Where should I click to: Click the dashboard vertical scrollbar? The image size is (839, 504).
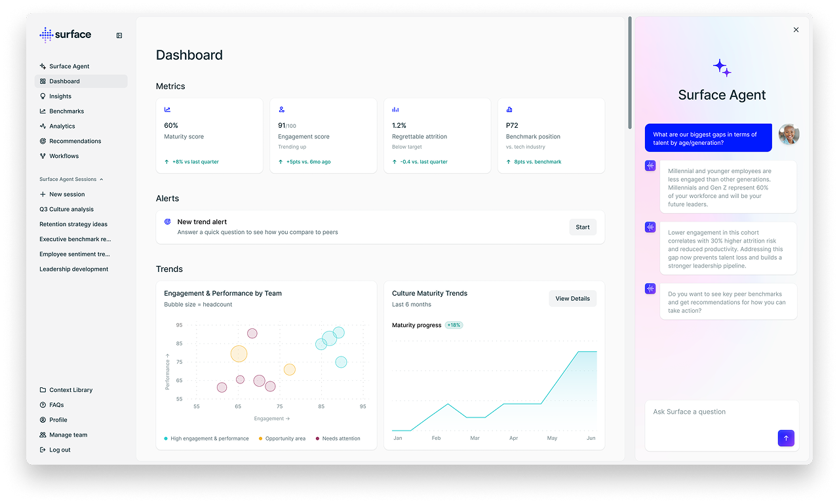tap(630, 59)
